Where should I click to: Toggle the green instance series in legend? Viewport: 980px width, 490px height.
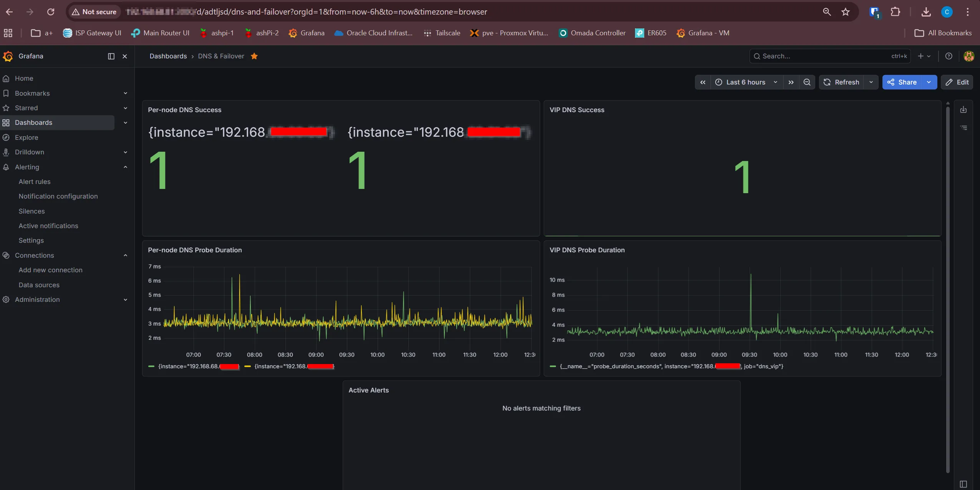(x=194, y=366)
